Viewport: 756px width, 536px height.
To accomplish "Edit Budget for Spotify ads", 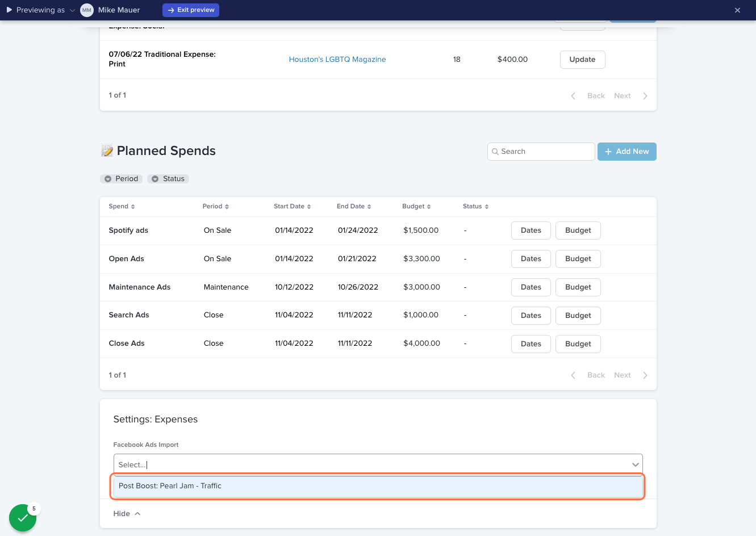I will 578,231.
